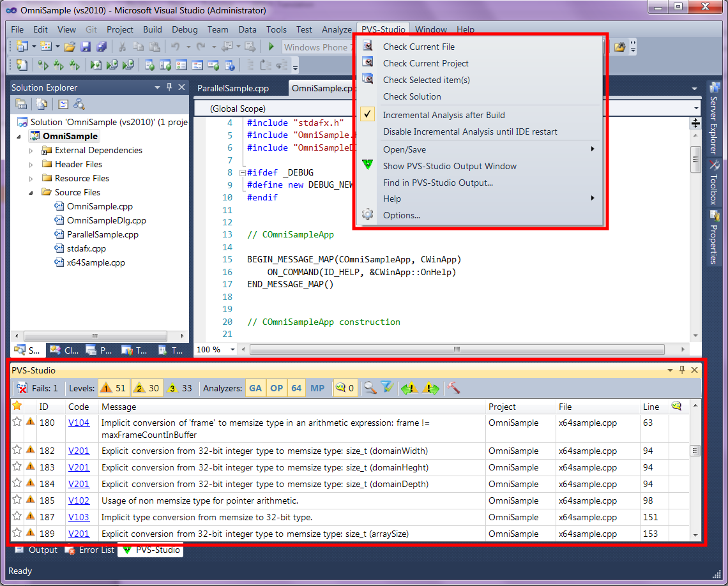Open the Solution Explorer window options dropdown
The height and width of the screenshot is (586, 728).
(x=157, y=87)
